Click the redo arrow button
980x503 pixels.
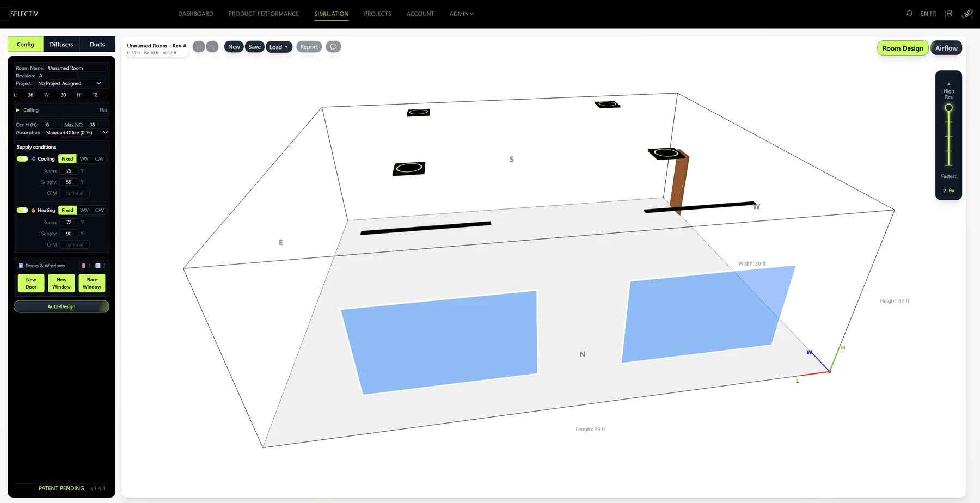pyautogui.click(x=212, y=47)
